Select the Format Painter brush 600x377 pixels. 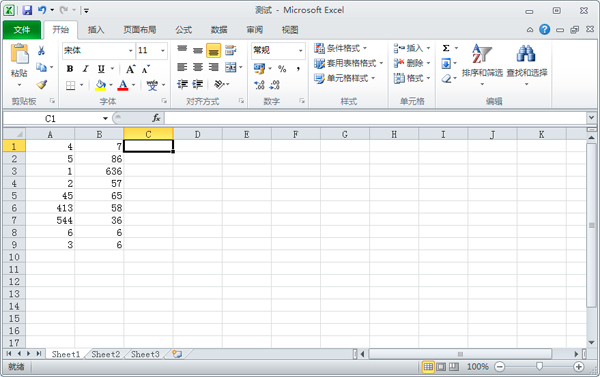point(41,85)
